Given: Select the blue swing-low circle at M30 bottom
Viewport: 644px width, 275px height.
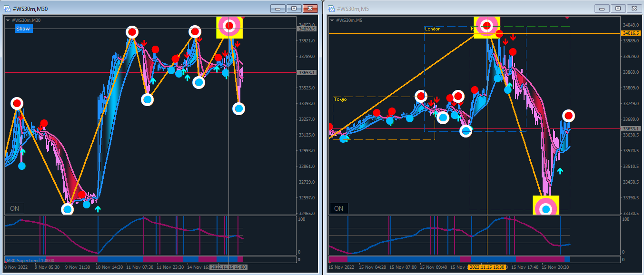Looking at the screenshot, I should tap(68, 209).
